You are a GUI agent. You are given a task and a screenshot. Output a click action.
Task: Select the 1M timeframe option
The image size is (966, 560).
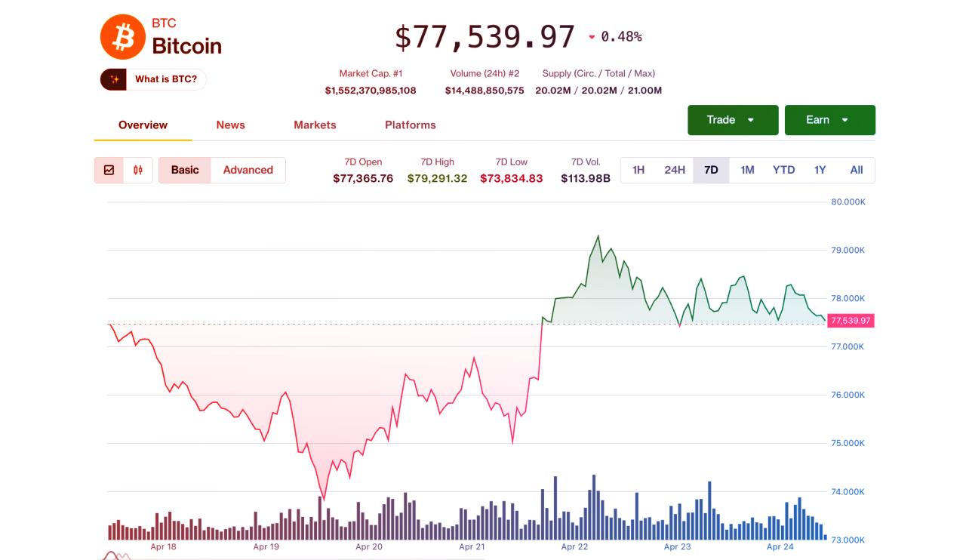(746, 170)
